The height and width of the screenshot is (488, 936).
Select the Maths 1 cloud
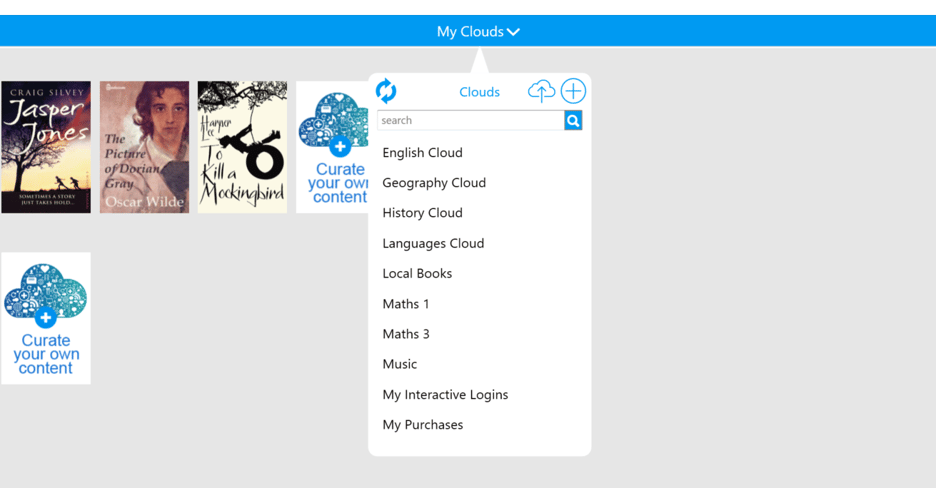[x=405, y=304]
